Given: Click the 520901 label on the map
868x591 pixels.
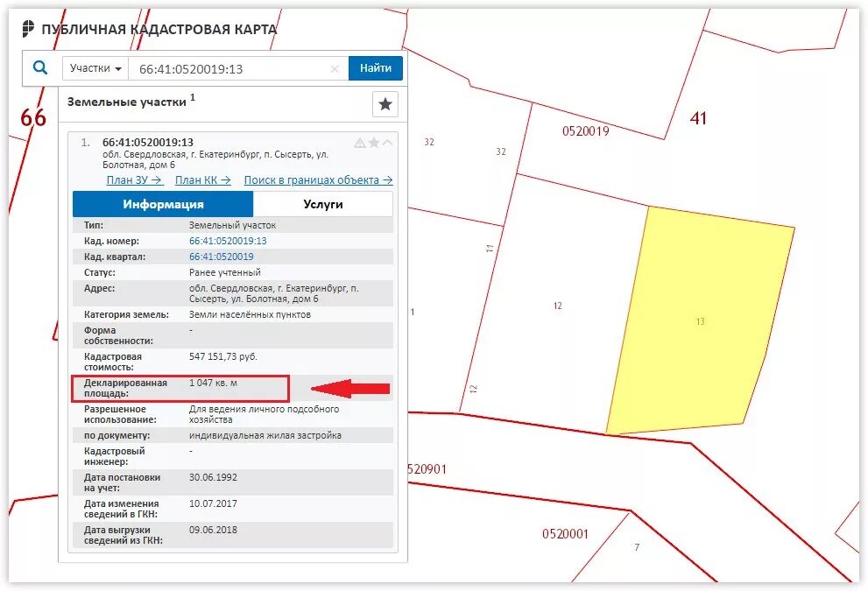Looking at the screenshot, I should 427,469.
